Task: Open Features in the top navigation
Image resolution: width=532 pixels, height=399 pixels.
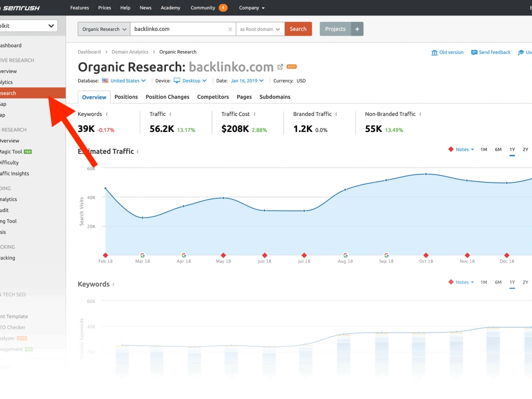Action: point(80,8)
